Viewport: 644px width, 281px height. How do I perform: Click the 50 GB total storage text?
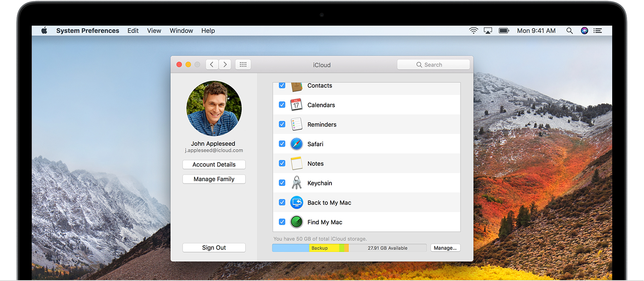pyautogui.click(x=320, y=239)
